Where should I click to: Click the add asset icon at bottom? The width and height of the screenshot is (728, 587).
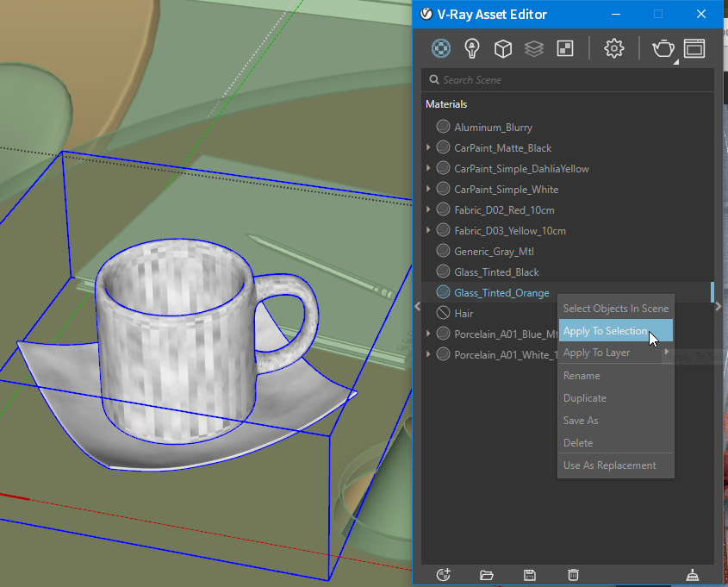click(444, 575)
